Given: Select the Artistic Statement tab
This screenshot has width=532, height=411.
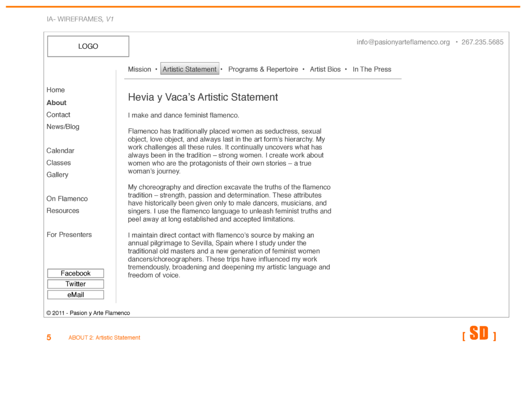Looking at the screenshot, I should 189,69.
